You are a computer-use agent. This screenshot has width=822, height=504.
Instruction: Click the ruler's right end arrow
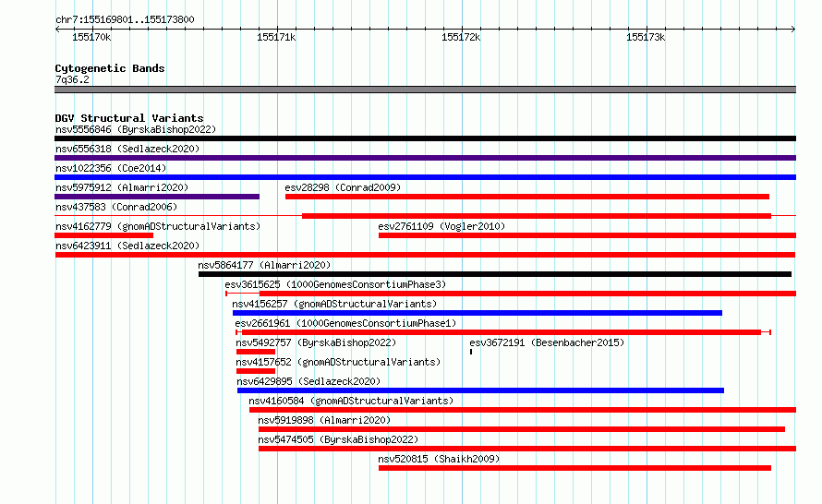pos(793,30)
